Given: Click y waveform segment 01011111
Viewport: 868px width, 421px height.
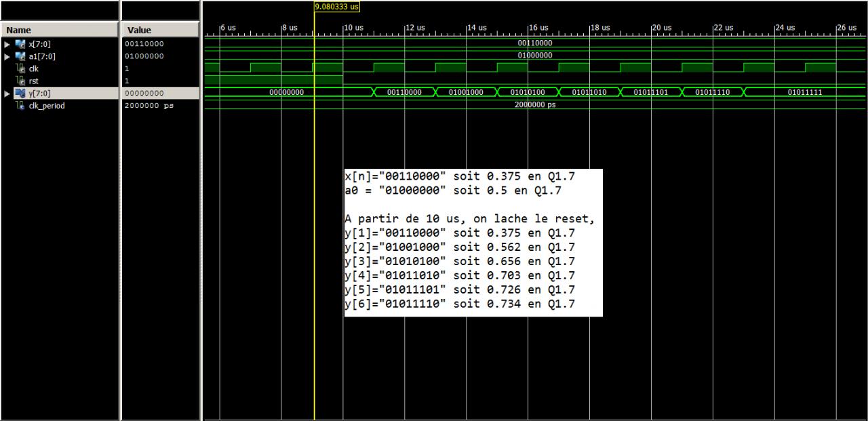Looking at the screenshot, I should click(805, 93).
